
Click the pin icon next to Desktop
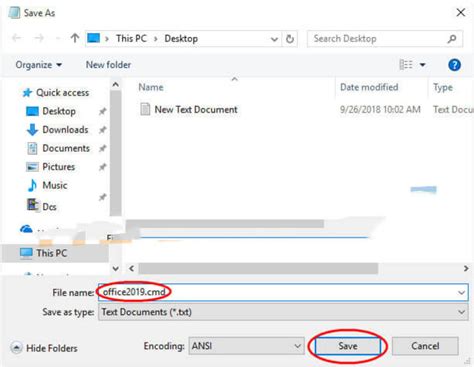(102, 111)
